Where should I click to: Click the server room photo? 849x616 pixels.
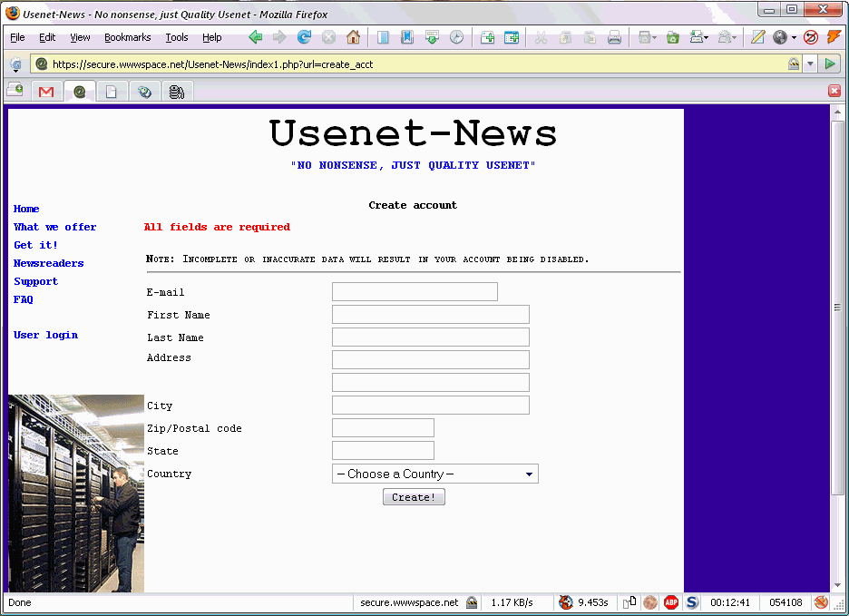[76, 494]
